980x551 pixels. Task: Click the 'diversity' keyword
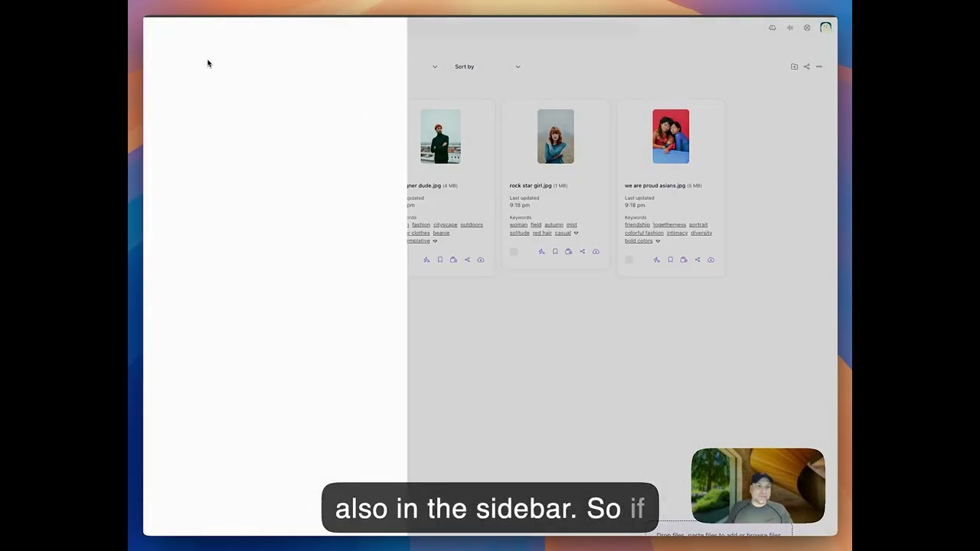[701, 233]
